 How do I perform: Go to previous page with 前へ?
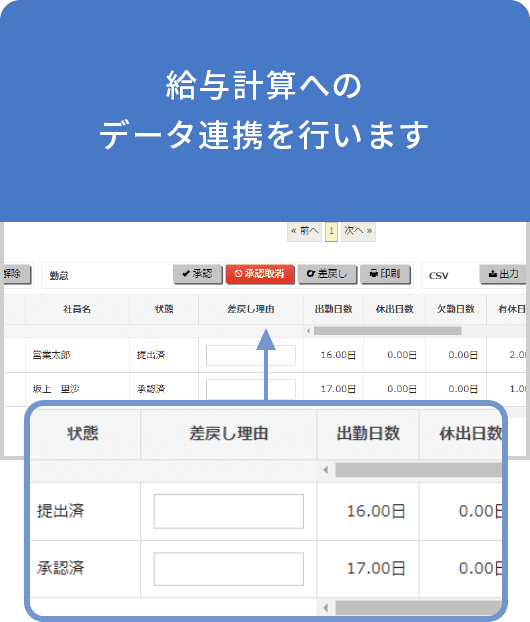(x=304, y=231)
